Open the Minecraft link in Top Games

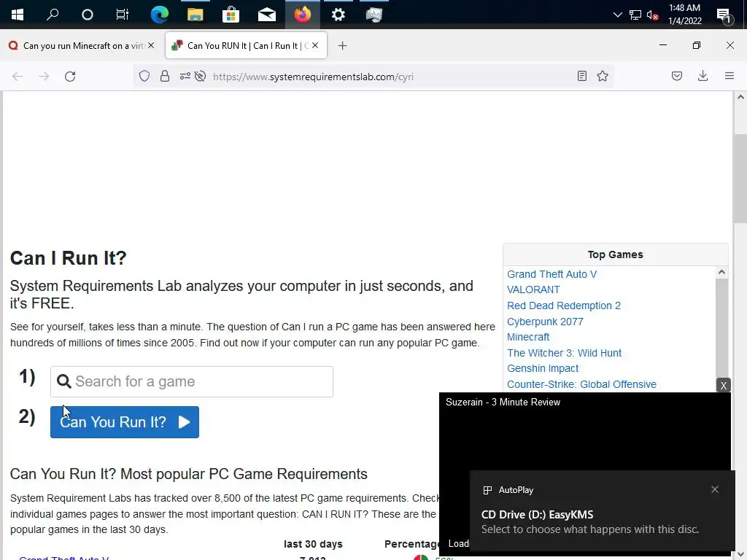tap(528, 337)
